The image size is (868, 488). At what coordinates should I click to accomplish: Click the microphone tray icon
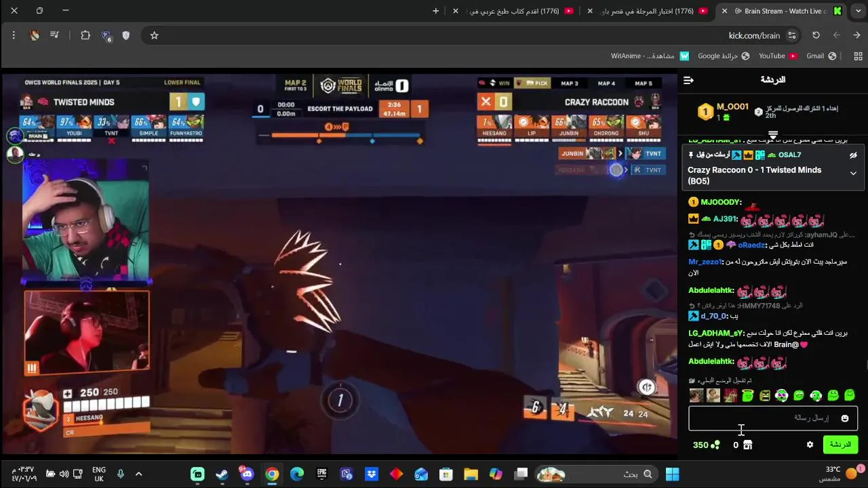(x=121, y=474)
